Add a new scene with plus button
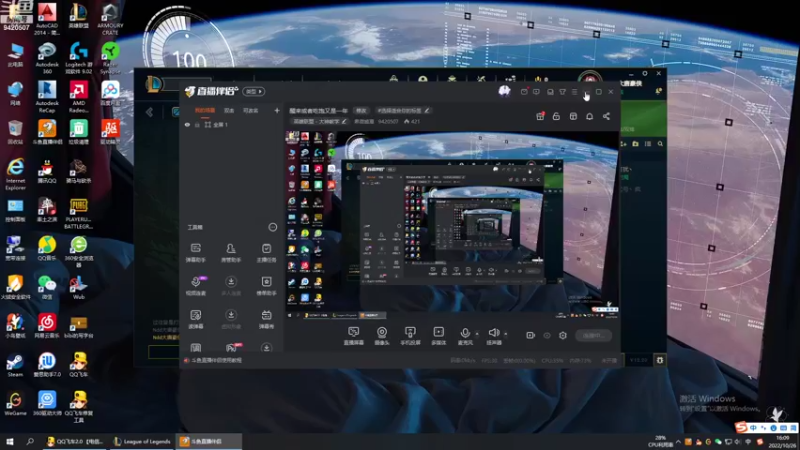 [x=277, y=110]
